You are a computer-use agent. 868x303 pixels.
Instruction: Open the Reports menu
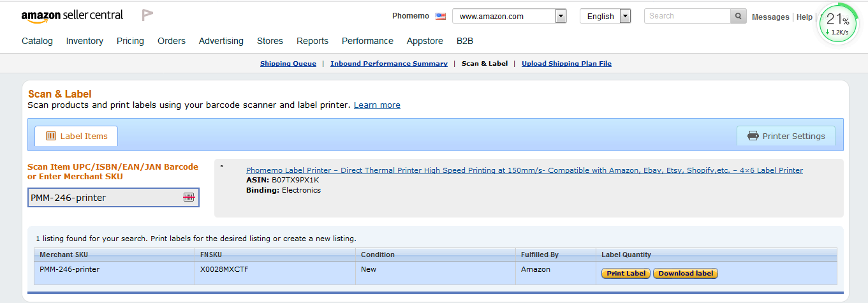(x=313, y=41)
